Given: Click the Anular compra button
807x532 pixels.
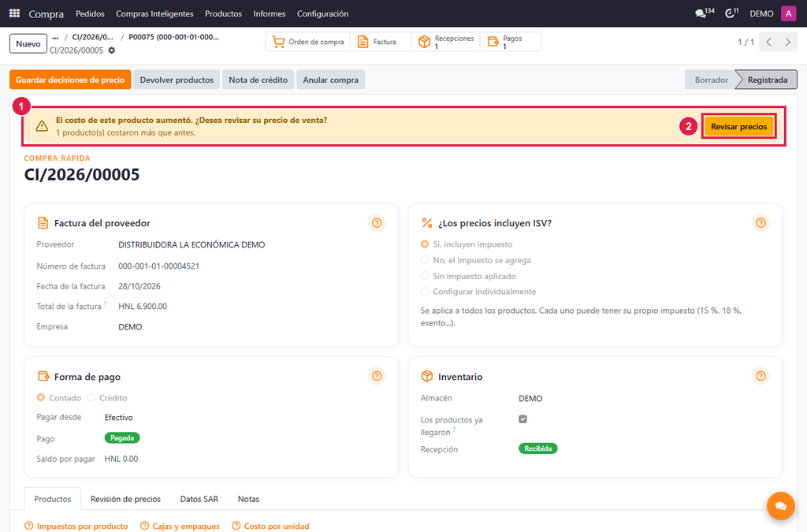Looking at the screenshot, I should point(330,80).
